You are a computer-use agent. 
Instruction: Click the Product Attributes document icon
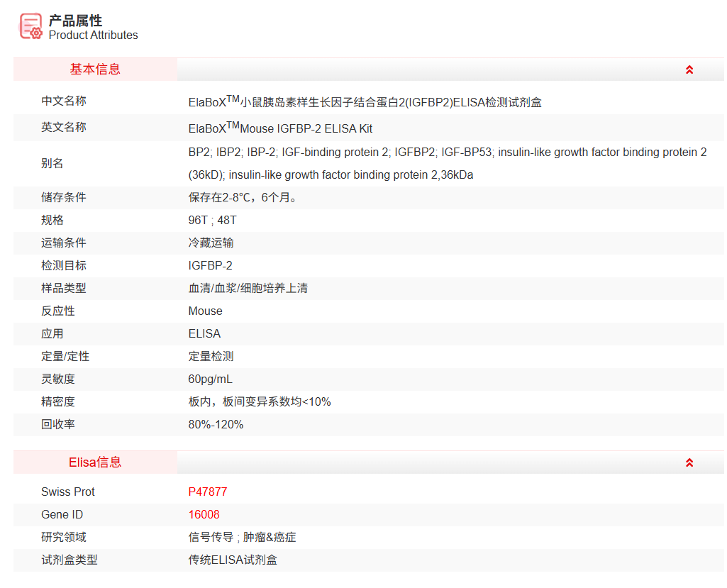click(x=30, y=26)
